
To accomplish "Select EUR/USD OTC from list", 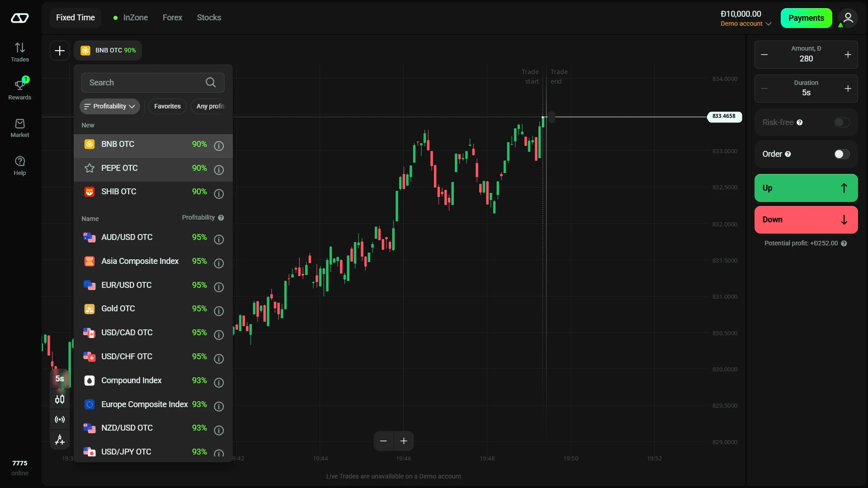I will click(x=153, y=285).
